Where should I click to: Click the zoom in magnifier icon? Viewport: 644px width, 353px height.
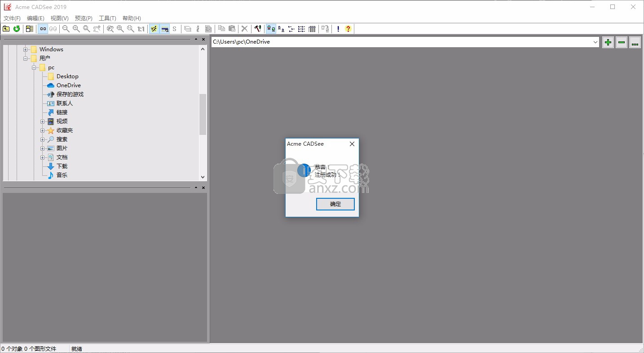[x=76, y=29]
